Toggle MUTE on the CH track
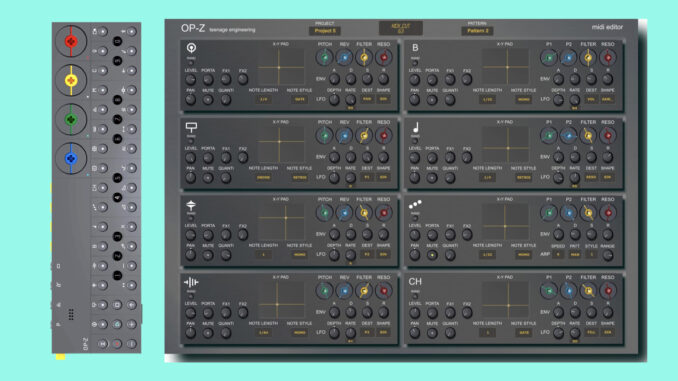The image size is (678, 381). [x=432, y=333]
